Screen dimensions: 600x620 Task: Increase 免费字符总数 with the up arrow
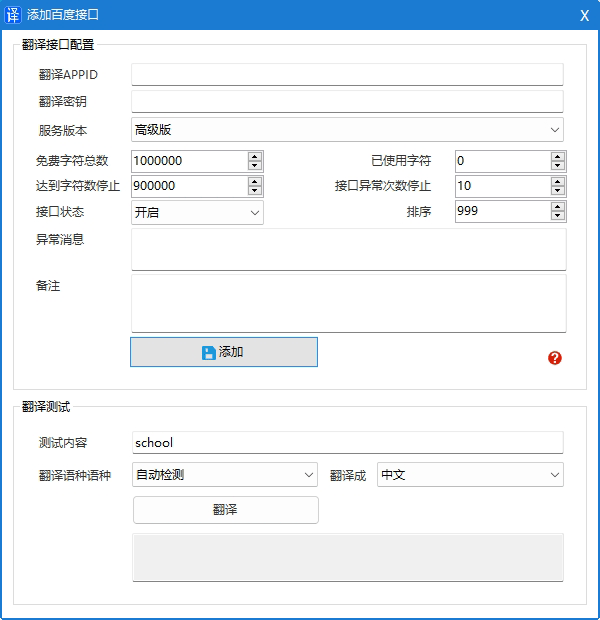click(255, 156)
